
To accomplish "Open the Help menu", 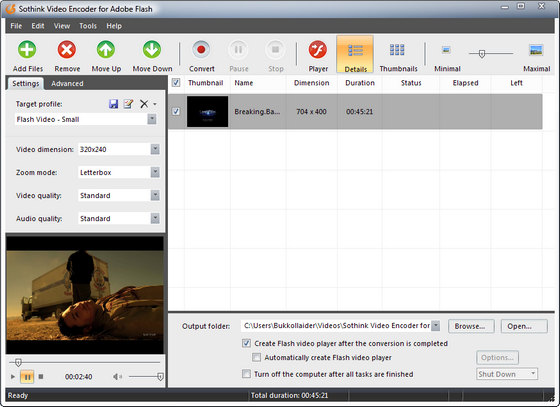I will click(114, 26).
